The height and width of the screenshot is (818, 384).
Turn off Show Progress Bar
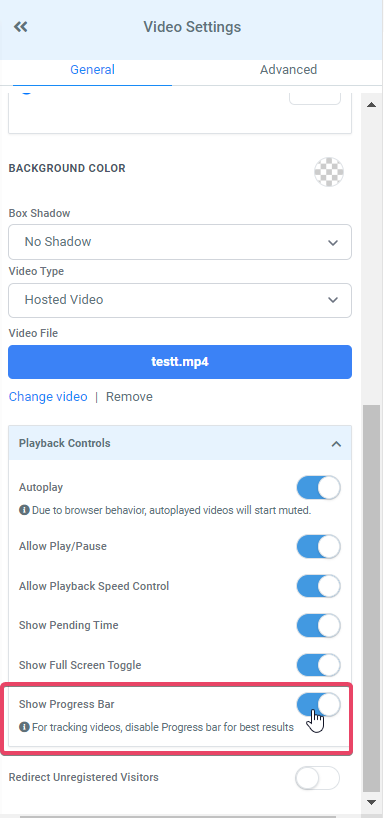318,705
